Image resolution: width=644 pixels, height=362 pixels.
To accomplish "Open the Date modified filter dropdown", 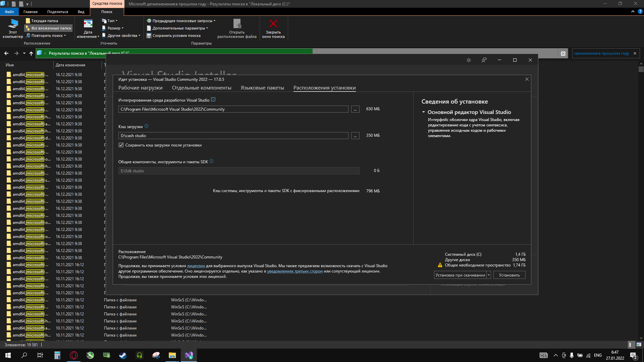I will pyautogui.click(x=88, y=28).
